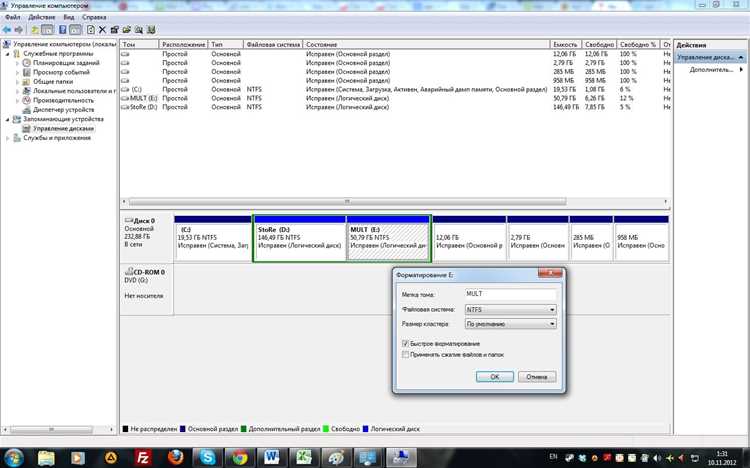Click Отмена to cancel formatting
Viewport: 750px width, 468px height.
click(x=537, y=377)
